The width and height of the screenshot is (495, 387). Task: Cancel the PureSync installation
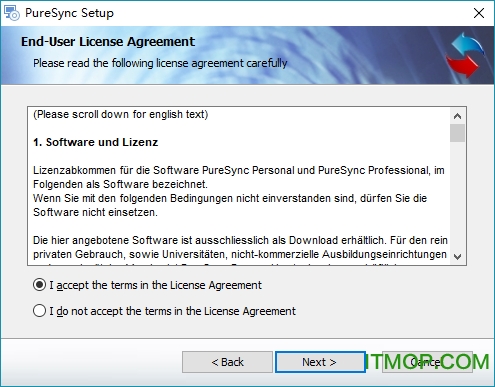coord(427,362)
